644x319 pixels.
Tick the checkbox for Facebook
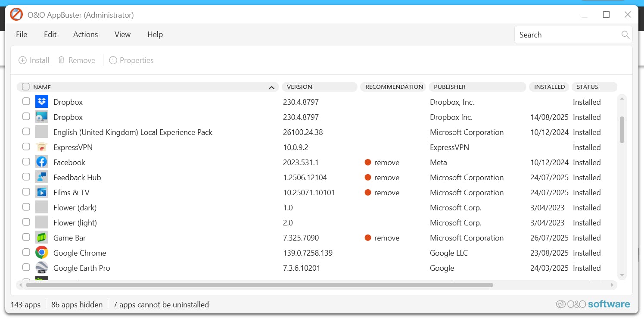coord(26,162)
